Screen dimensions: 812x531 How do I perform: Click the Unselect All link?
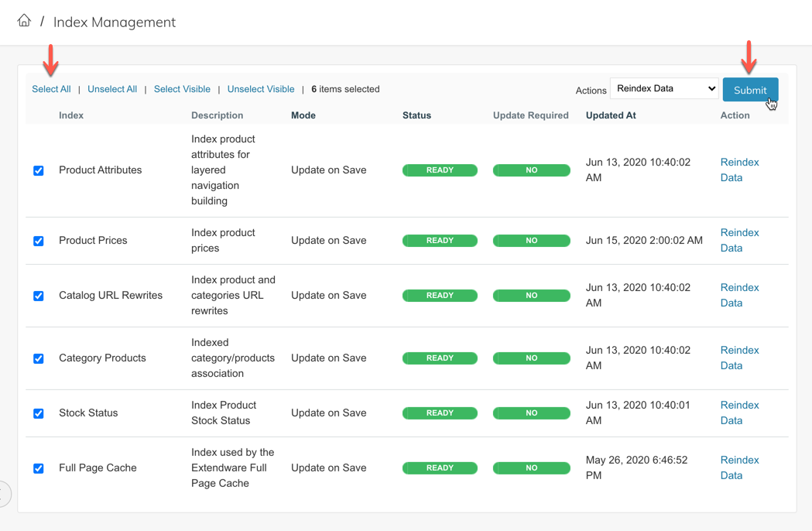(x=112, y=89)
